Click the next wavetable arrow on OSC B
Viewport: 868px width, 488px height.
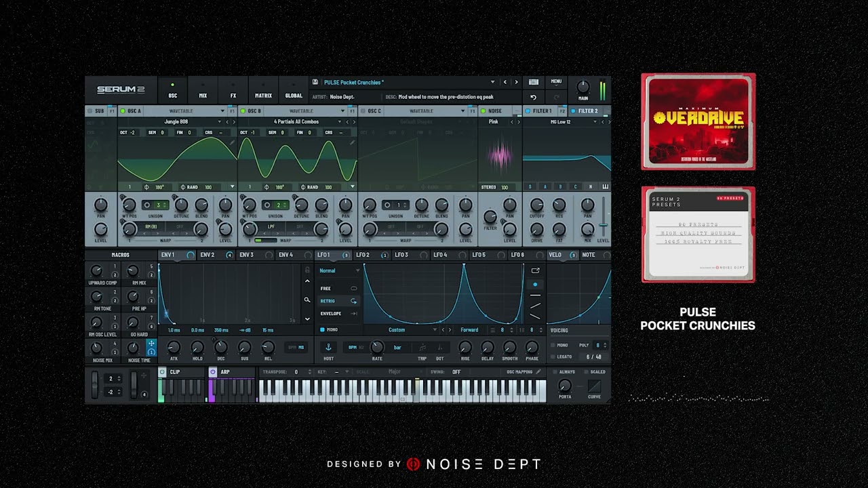(x=353, y=122)
